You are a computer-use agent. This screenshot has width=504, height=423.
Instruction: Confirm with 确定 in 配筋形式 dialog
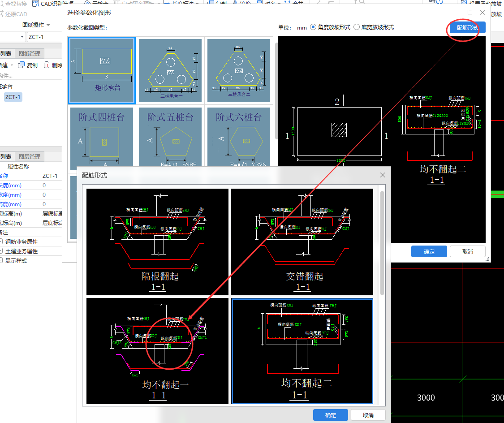click(331, 415)
